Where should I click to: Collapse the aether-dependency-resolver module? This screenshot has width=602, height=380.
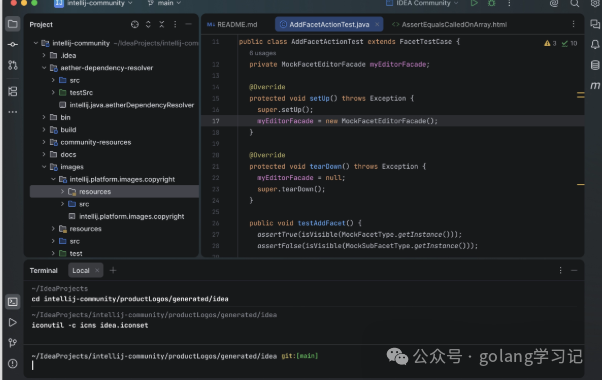point(44,68)
